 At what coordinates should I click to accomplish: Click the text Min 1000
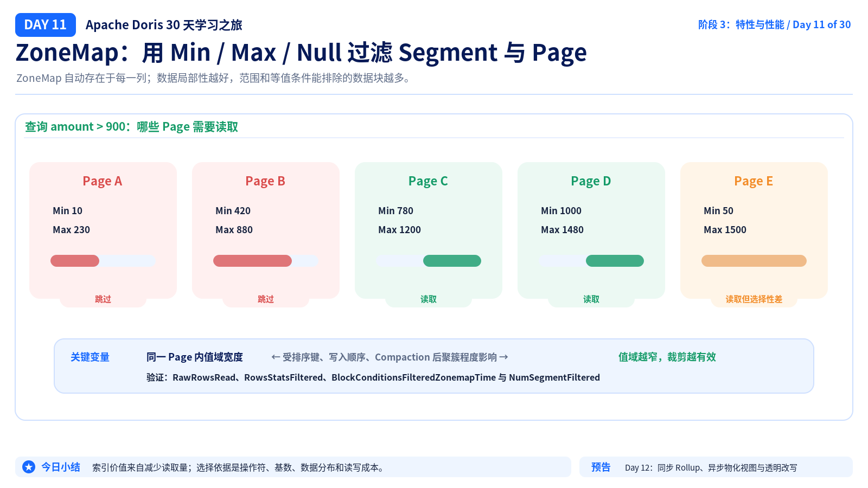[561, 211]
